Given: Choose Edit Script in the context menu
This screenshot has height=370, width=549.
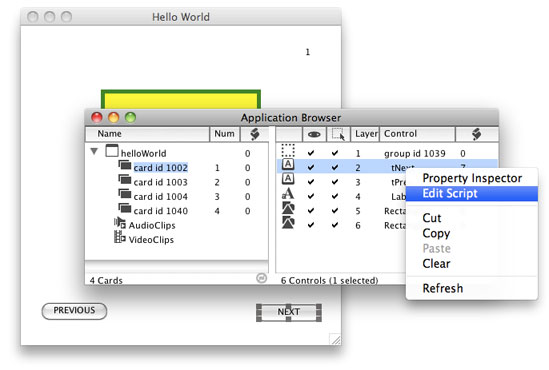Looking at the screenshot, I should tap(472, 194).
